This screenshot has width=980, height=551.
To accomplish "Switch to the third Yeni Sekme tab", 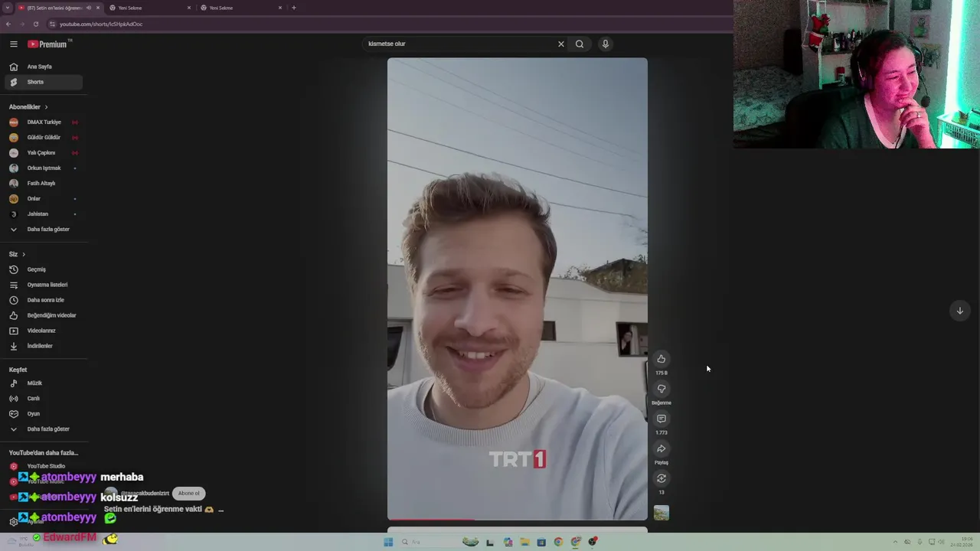I will click(x=240, y=8).
